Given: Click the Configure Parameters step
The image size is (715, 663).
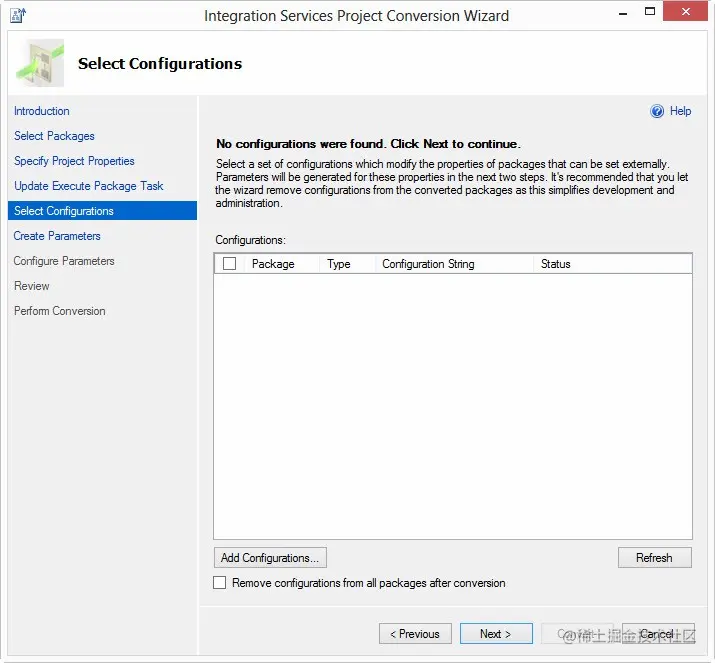Looking at the screenshot, I should (63, 261).
